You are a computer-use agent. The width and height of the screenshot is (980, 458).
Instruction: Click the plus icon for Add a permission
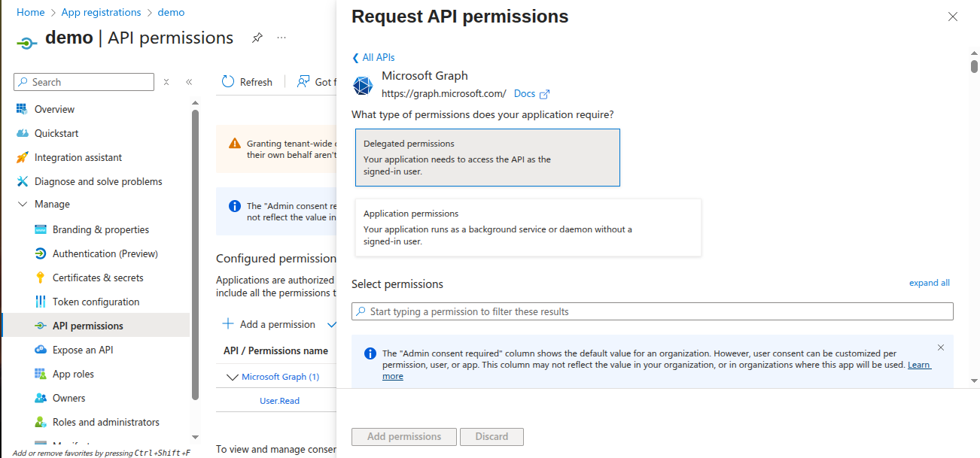[228, 324]
